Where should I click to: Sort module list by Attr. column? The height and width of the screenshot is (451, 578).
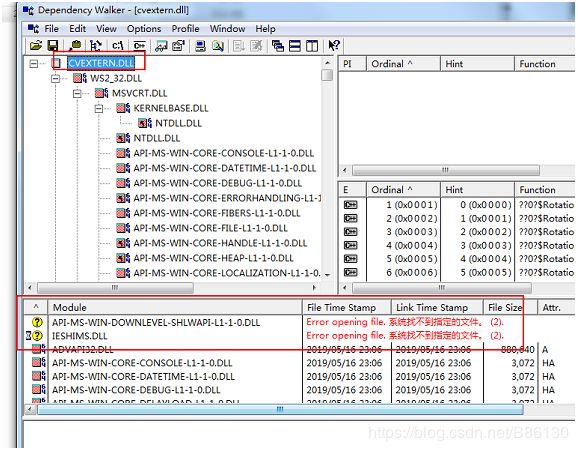point(557,307)
